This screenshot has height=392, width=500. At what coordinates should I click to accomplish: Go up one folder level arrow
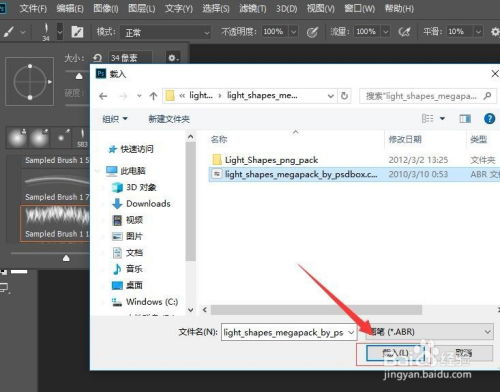pos(153,96)
